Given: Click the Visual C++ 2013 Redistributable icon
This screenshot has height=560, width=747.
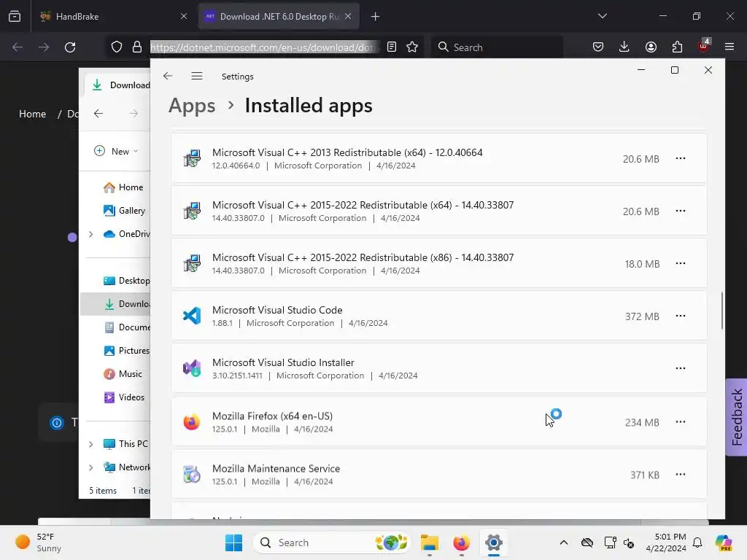Looking at the screenshot, I should point(192,158).
